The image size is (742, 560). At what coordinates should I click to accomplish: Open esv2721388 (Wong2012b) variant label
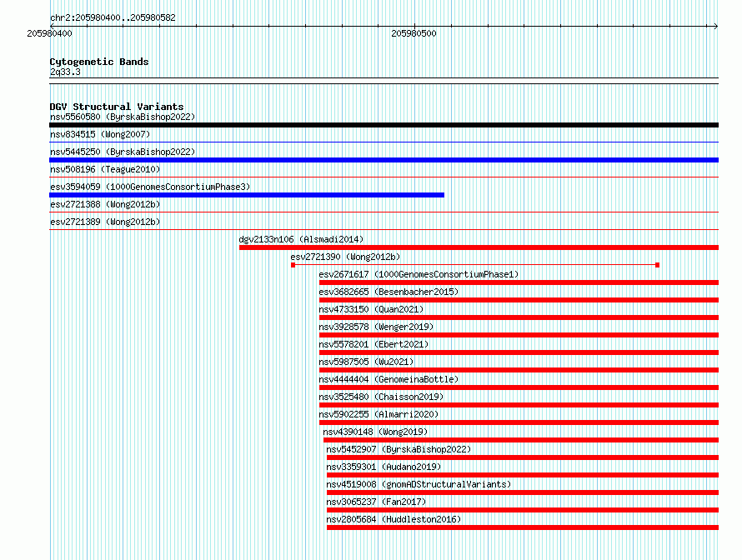tap(105, 204)
